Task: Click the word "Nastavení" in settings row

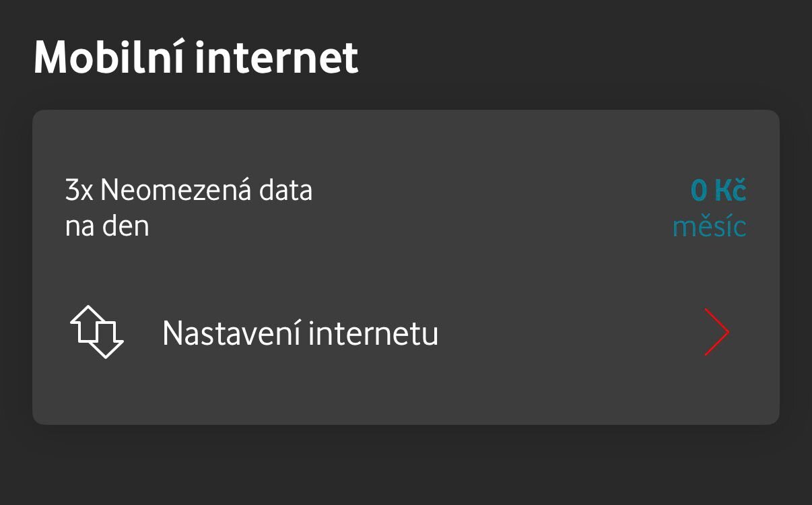Action: 230,333
